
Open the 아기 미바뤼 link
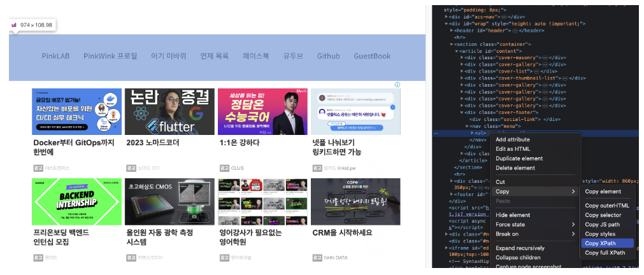point(168,56)
